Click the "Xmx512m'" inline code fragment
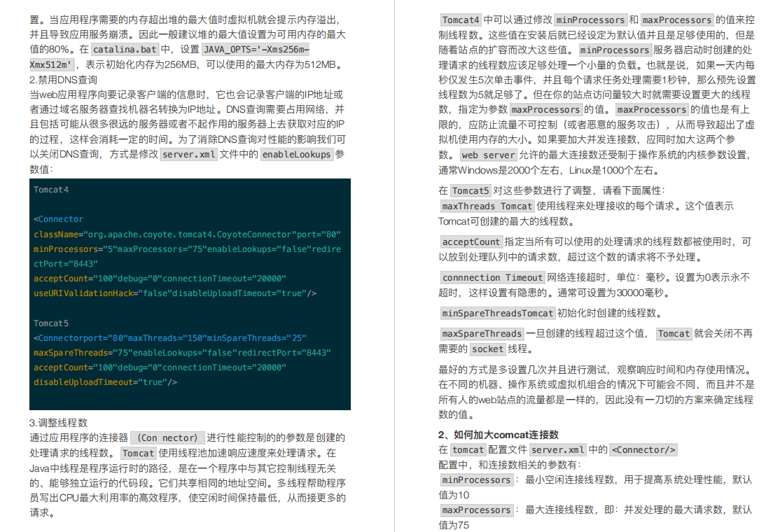This screenshot has height=532, width=773. click(x=51, y=64)
